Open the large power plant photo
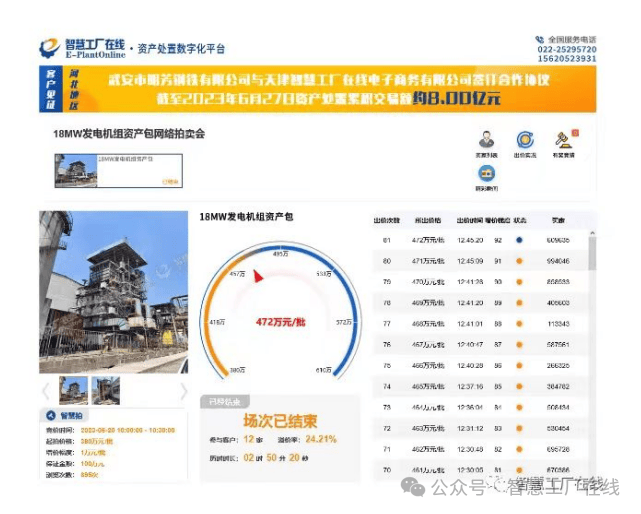 114,292
